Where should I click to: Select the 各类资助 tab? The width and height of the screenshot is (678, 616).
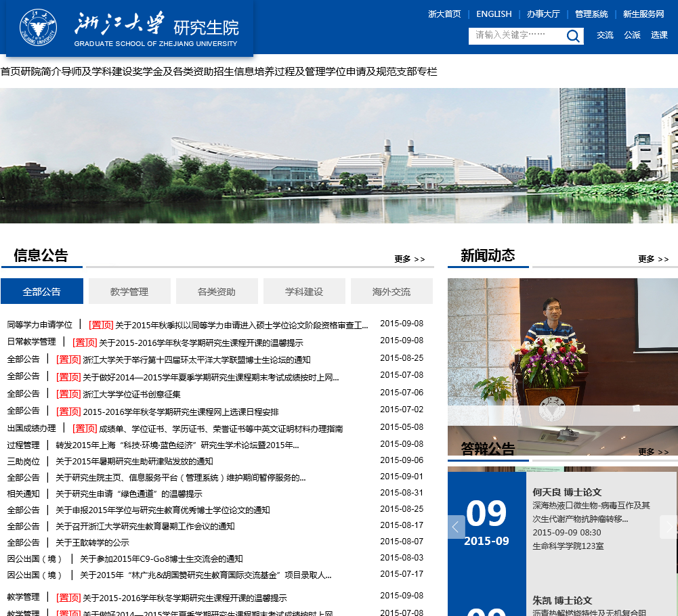217,291
